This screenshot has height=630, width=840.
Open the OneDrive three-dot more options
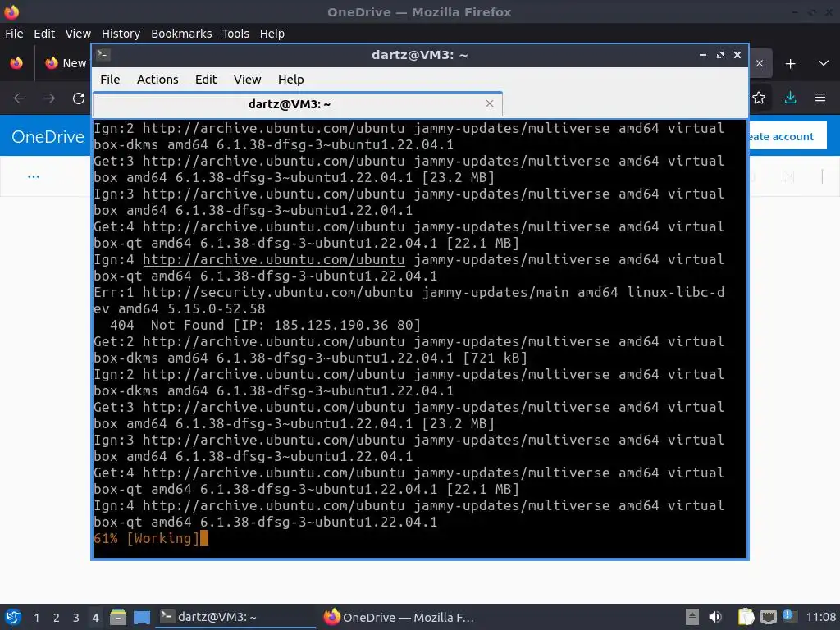pyautogui.click(x=33, y=176)
